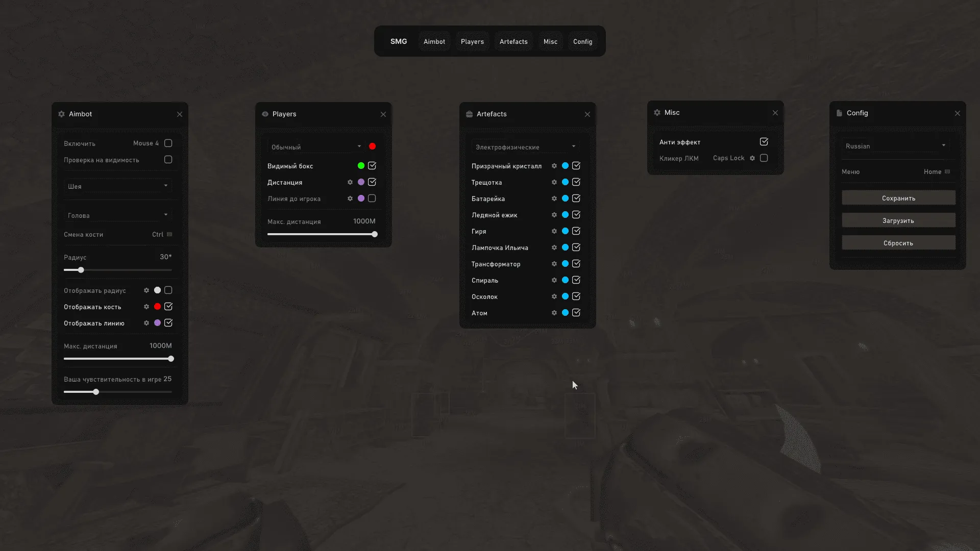
Task: Open gear settings for Отображать радиус
Action: [x=146, y=290]
